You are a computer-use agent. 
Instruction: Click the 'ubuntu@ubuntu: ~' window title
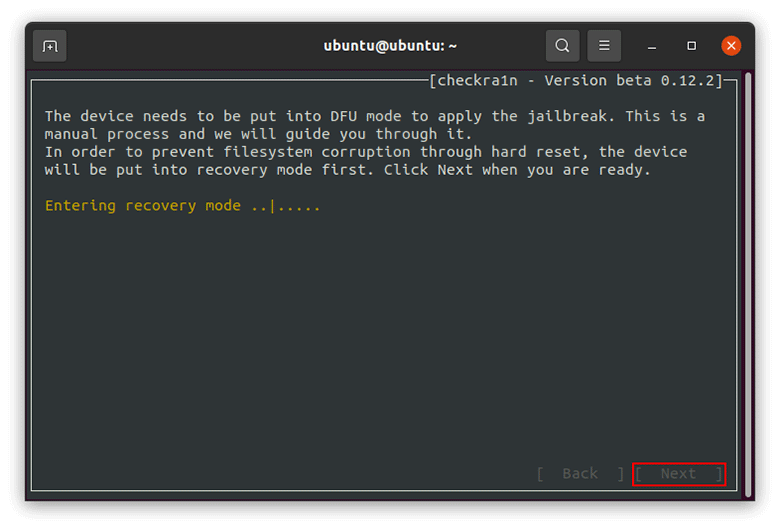[x=390, y=46]
